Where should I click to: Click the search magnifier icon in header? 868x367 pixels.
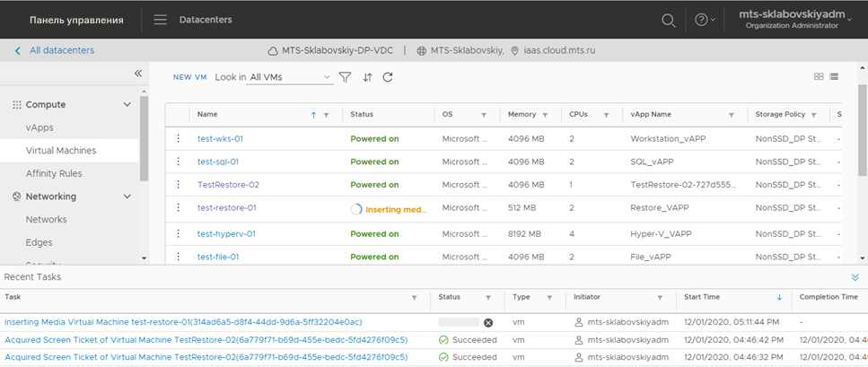669,20
